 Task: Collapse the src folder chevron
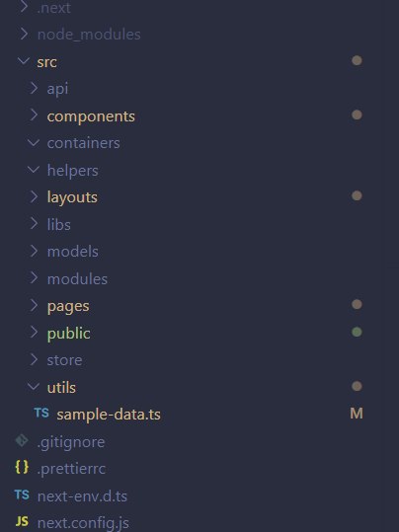point(24,61)
